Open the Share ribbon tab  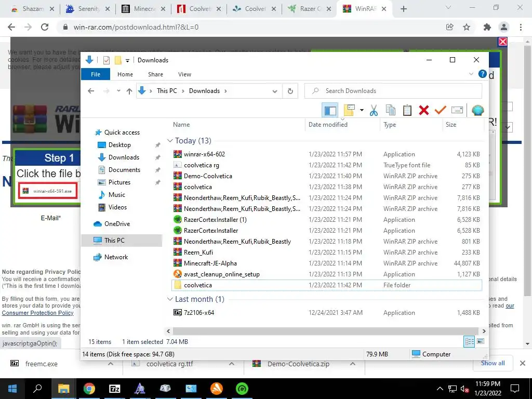(155, 74)
